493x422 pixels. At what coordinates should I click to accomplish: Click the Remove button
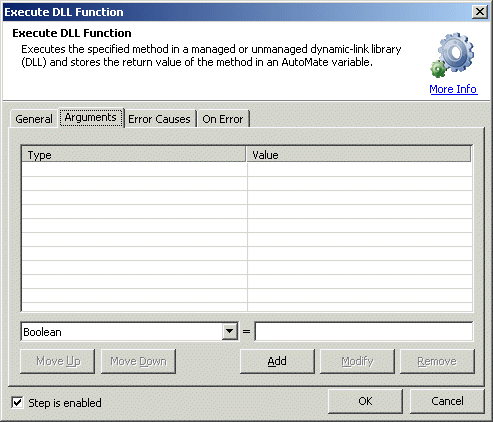[437, 361]
